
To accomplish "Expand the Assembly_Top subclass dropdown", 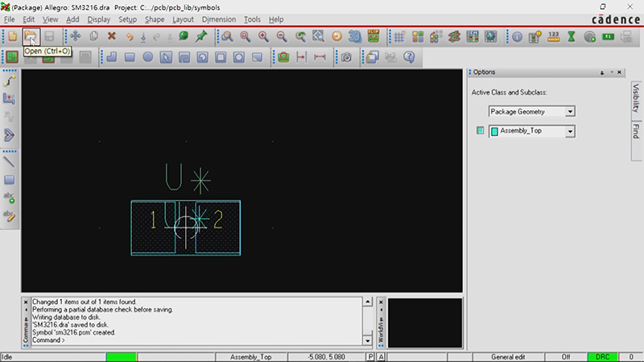I will click(x=570, y=131).
